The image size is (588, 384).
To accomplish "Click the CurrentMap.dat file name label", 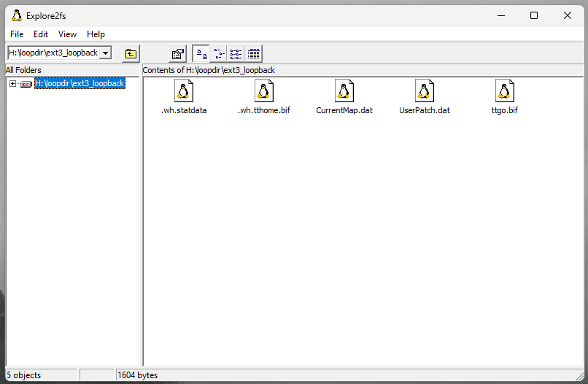I will tap(344, 110).
